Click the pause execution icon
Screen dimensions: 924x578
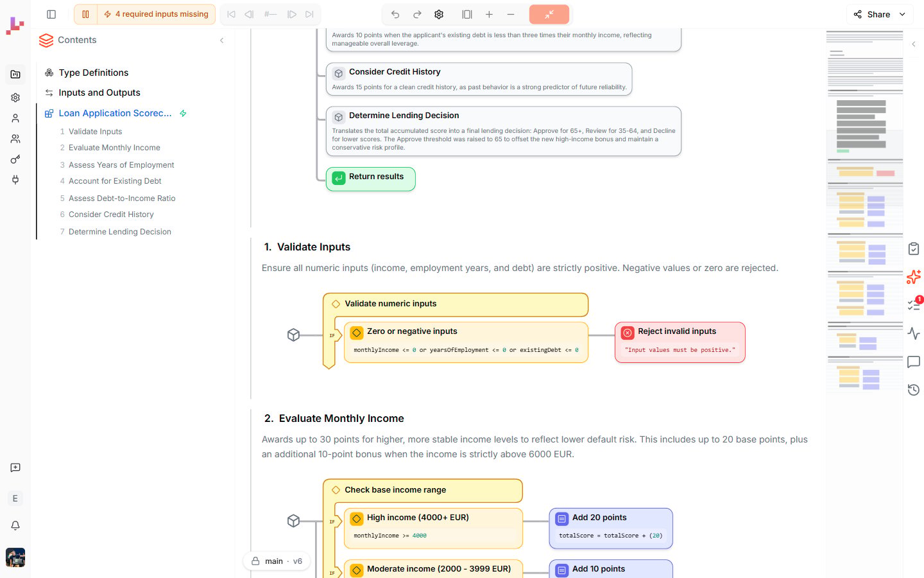tap(85, 14)
